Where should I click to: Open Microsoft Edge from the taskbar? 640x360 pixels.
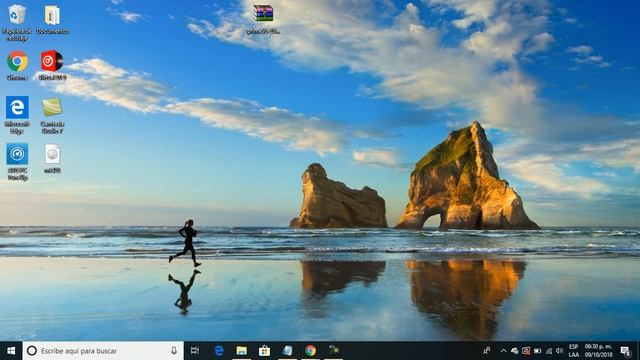[219, 351]
